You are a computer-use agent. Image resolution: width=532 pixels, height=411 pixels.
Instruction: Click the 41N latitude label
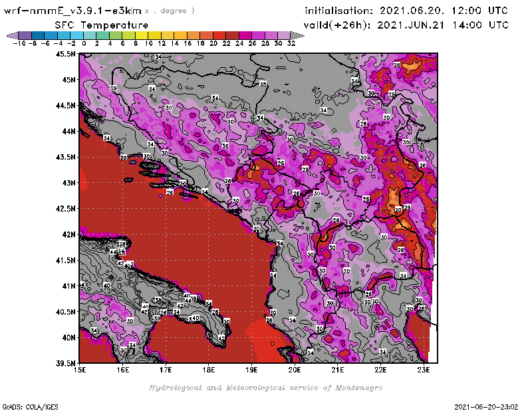[68, 286]
